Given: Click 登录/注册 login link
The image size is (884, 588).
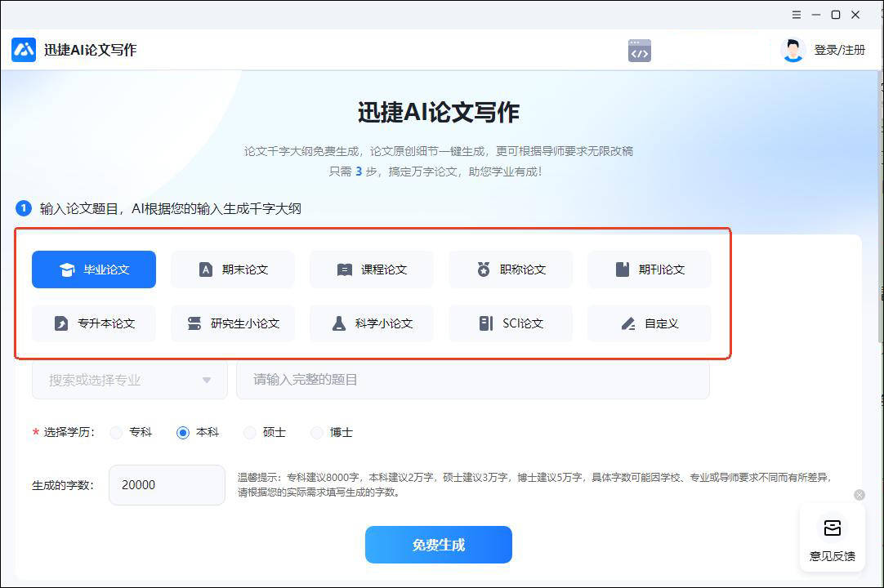Looking at the screenshot, I should [x=839, y=51].
